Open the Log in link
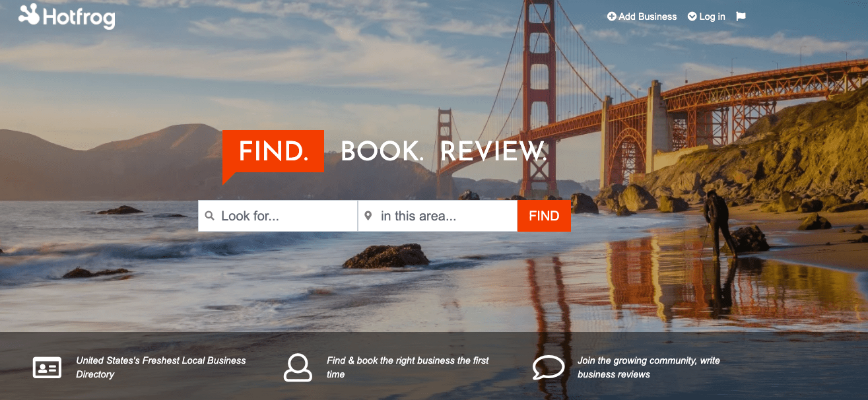This screenshot has width=868, height=400. (x=712, y=17)
